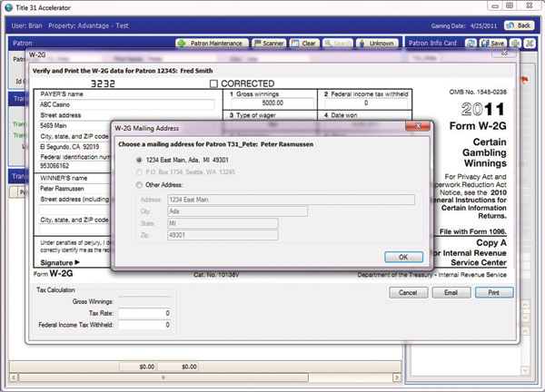Select the Other Address radio option
The width and height of the screenshot is (545, 392).
tap(139, 183)
